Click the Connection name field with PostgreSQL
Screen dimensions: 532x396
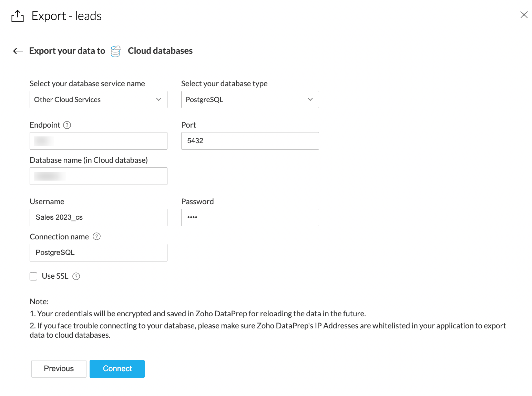click(x=98, y=253)
